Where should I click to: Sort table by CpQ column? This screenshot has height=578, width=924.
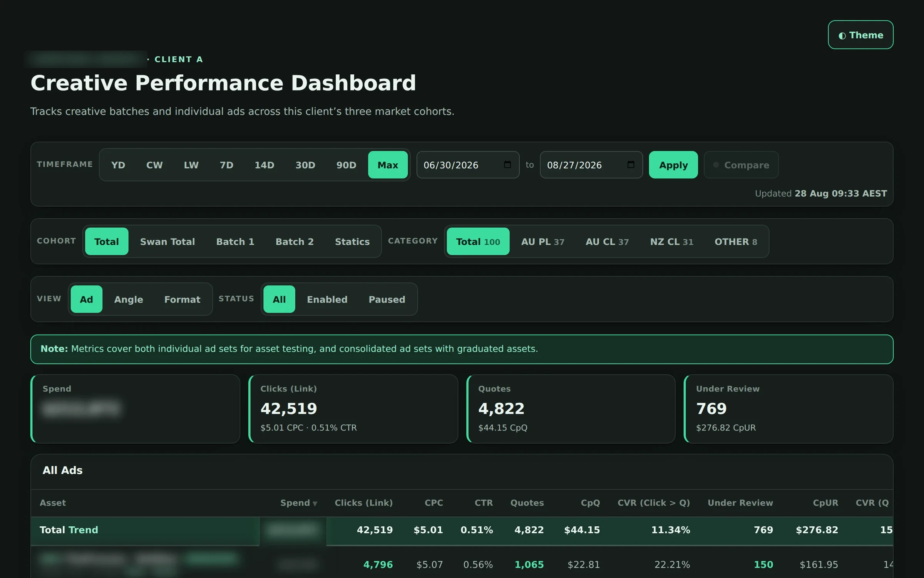[x=591, y=503]
